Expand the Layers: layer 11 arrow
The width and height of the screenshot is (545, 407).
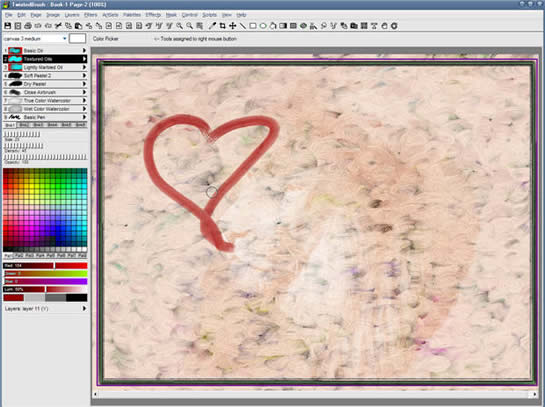click(x=84, y=309)
